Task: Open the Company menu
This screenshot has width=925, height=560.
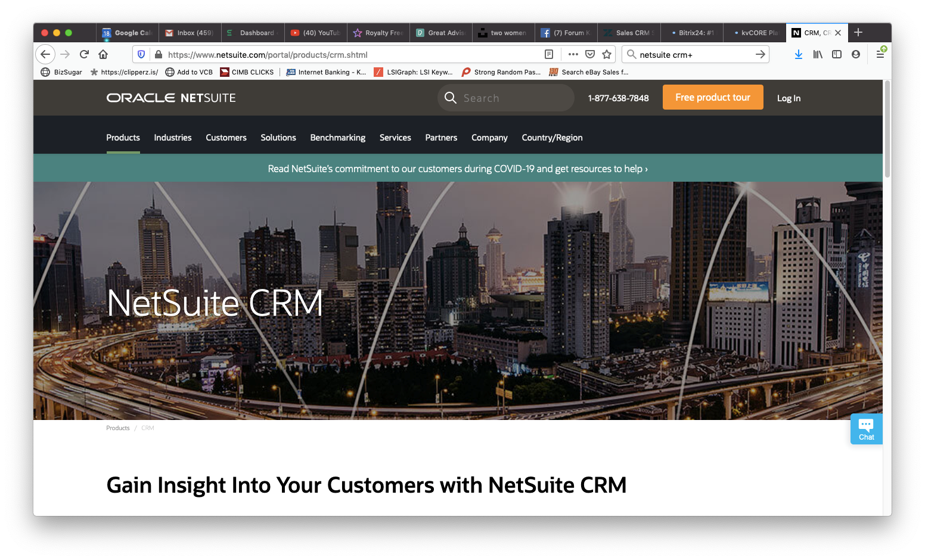Action: (489, 138)
